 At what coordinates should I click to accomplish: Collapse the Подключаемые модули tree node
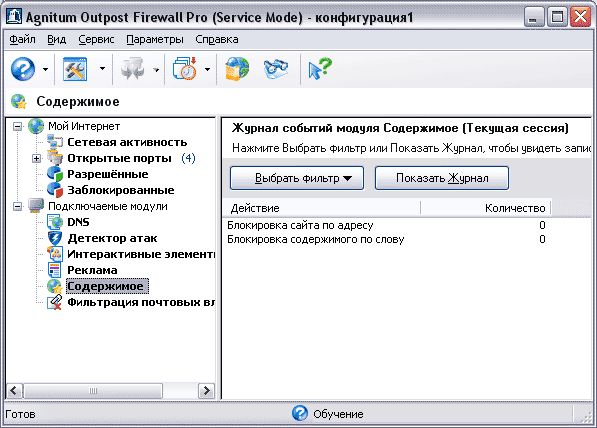[17, 206]
